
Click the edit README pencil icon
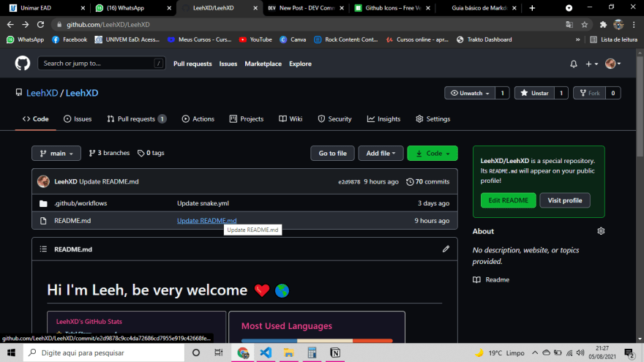click(x=446, y=249)
